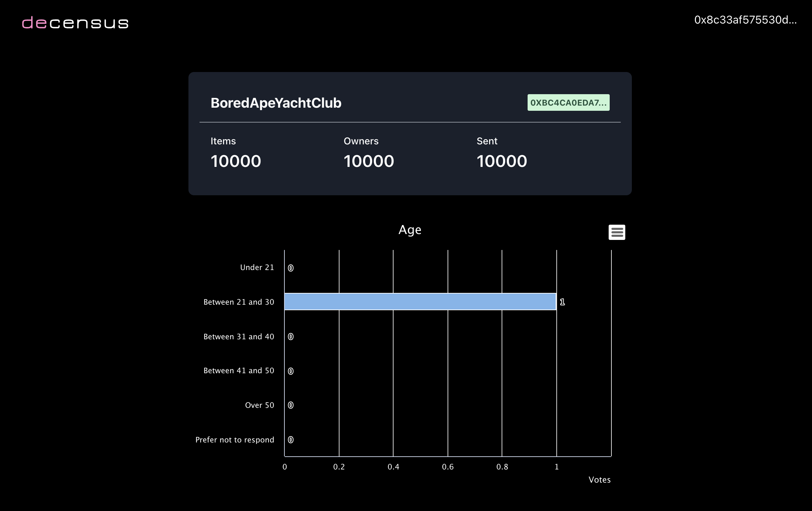Click the Between 41 and 50 label
The image size is (812, 511).
click(239, 371)
